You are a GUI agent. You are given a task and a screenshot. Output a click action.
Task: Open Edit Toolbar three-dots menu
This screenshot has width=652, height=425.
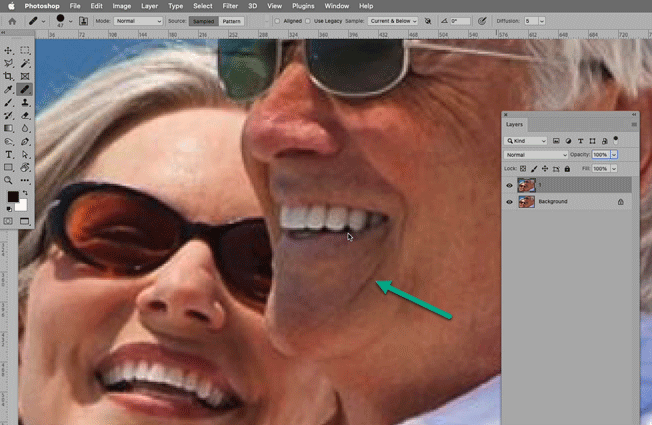point(25,180)
